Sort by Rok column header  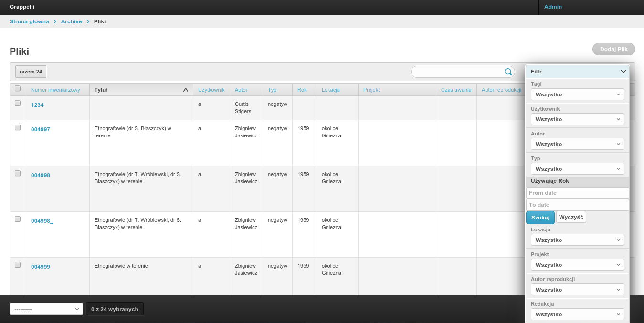tap(302, 90)
